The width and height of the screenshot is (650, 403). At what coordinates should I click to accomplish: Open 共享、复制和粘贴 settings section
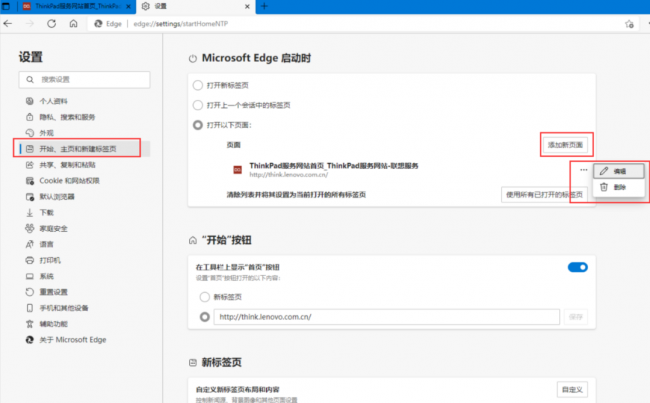coord(61,165)
